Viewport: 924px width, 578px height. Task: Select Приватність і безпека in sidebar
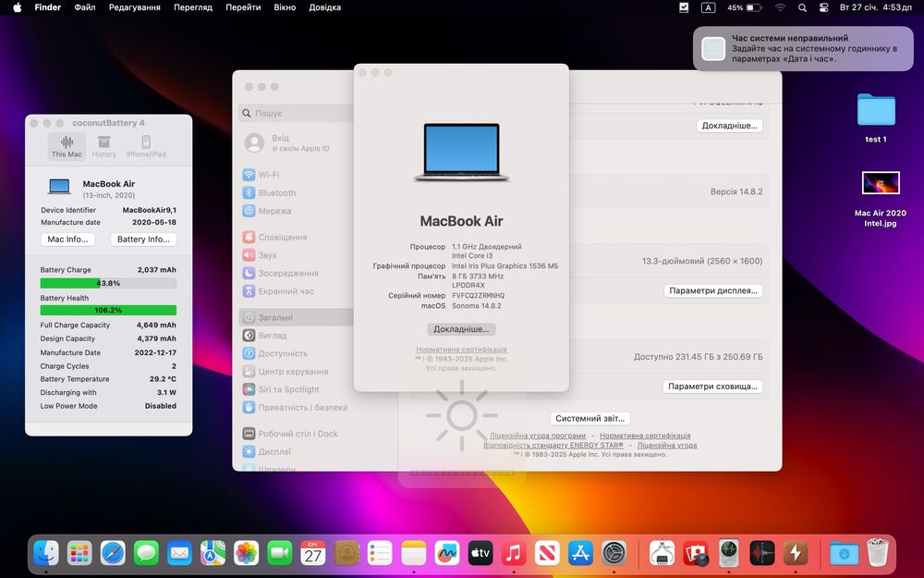coord(297,407)
